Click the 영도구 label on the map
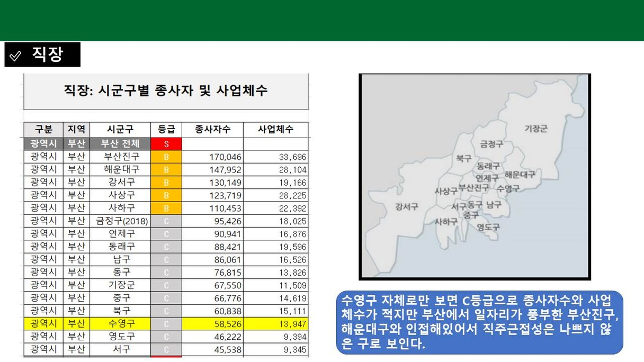This screenshot has width=644, height=362. (488, 228)
